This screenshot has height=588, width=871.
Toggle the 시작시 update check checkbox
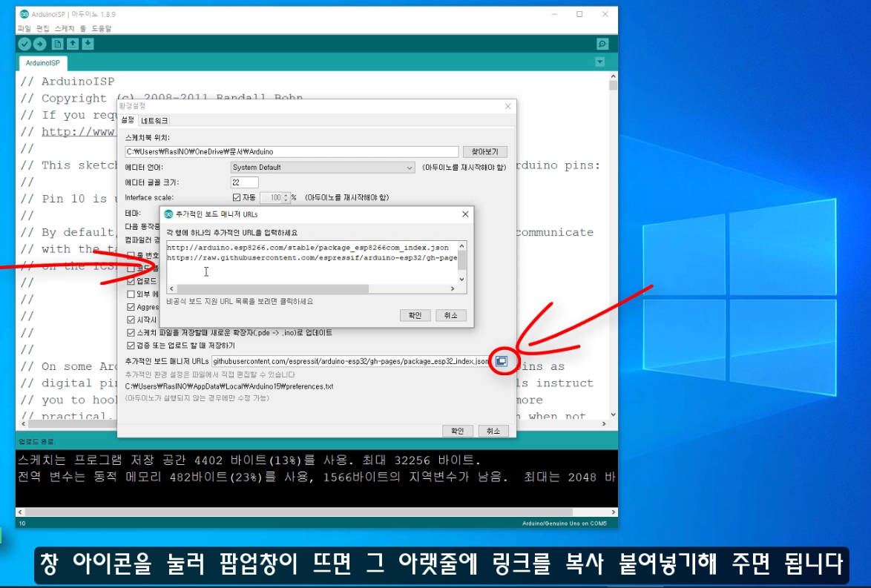click(x=131, y=320)
